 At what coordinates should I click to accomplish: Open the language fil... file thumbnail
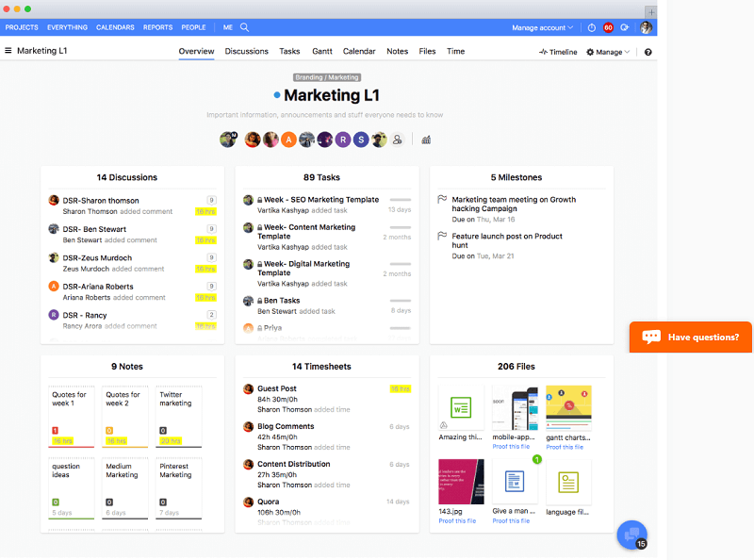568,482
